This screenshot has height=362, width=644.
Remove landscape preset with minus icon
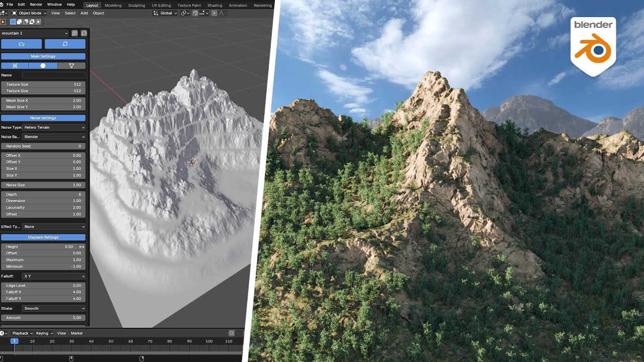84,33
